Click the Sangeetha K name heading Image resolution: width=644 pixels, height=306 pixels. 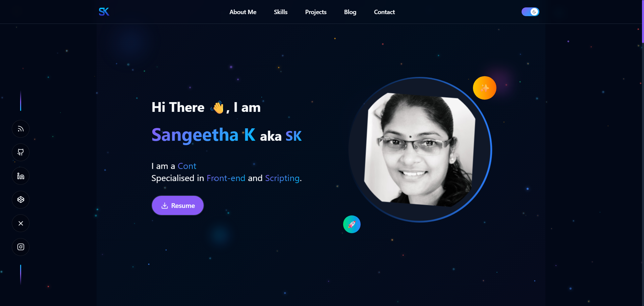tap(203, 135)
